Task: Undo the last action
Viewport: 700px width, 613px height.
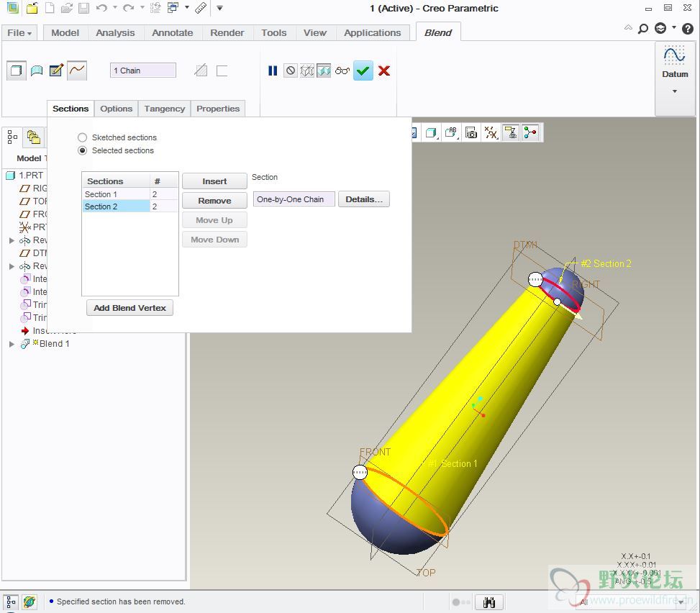Action: (x=101, y=8)
